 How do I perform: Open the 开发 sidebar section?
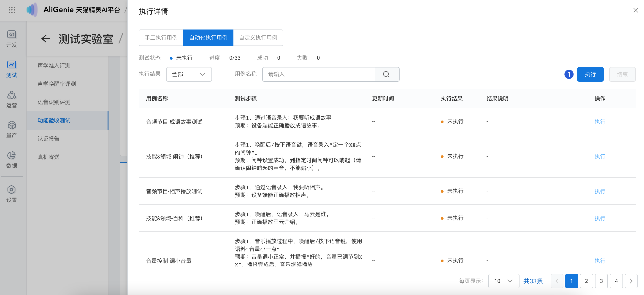click(x=11, y=39)
